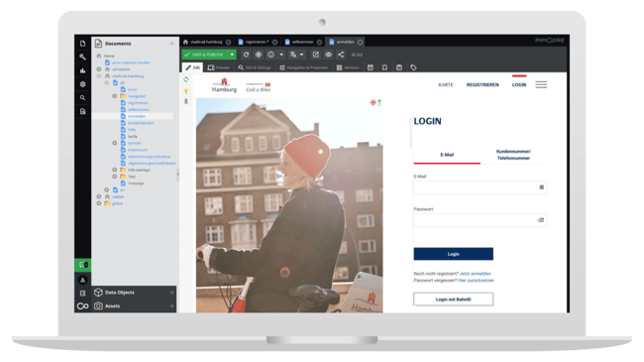
Task: Select the Kundennummer/Telefonnummer login tab
Action: (x=513, y=155)
